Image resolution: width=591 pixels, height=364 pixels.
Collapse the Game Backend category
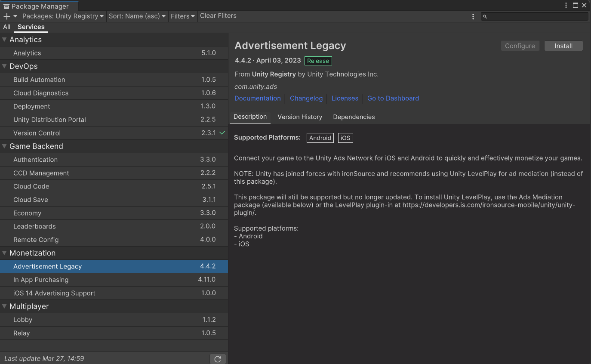[4, 146]
